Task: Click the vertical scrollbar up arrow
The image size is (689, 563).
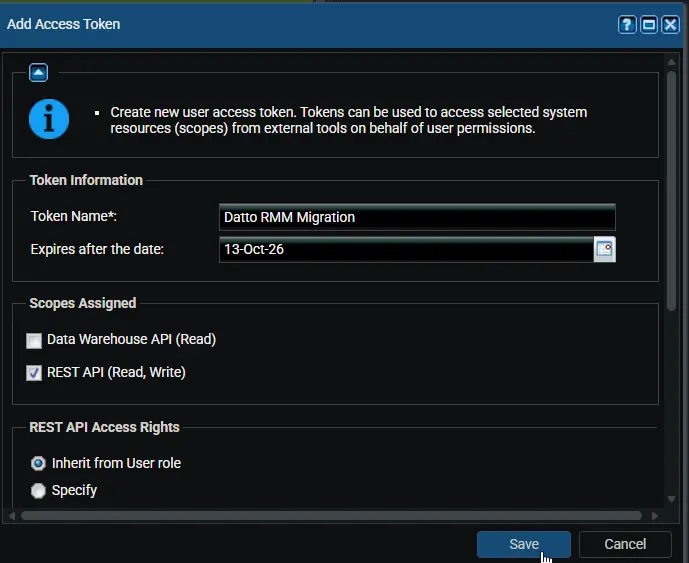Action: pos(671,62)
